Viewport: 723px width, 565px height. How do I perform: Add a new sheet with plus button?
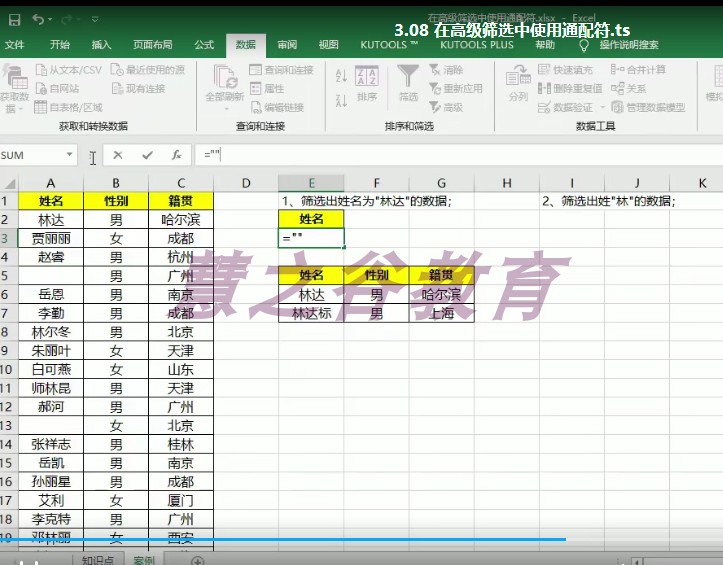[x=198, y=560]
